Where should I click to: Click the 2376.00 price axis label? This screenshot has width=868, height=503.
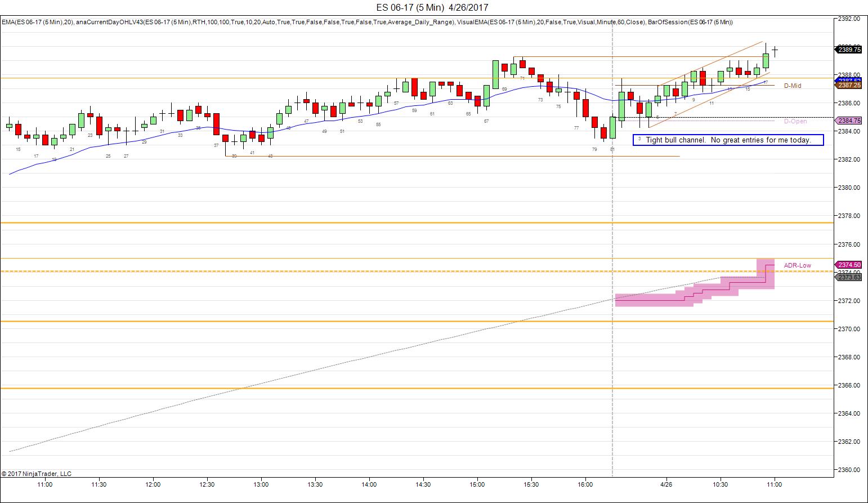[x=849, y=244]
